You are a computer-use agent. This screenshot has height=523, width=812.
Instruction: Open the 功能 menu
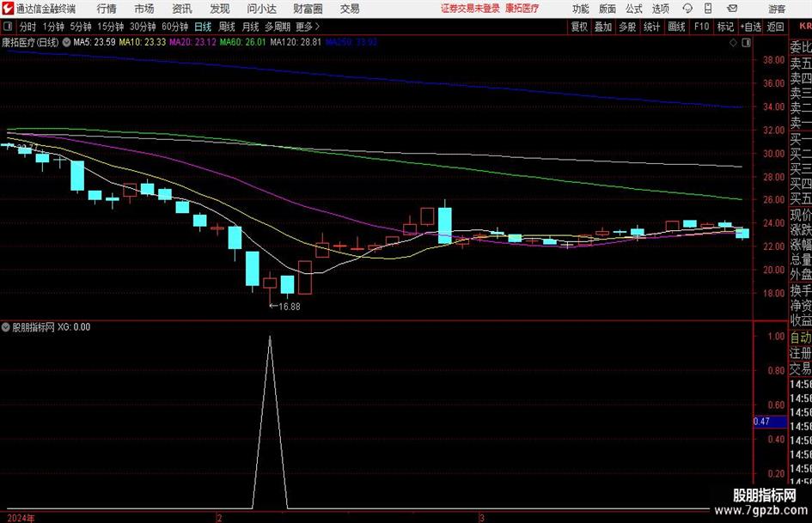coord(581,9)
